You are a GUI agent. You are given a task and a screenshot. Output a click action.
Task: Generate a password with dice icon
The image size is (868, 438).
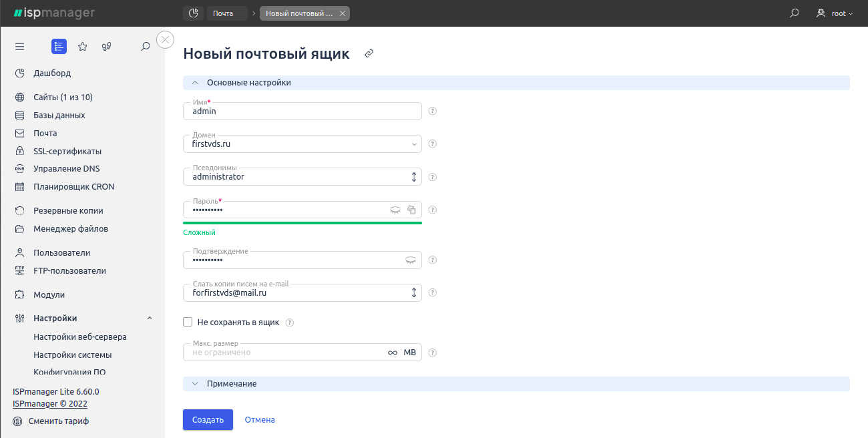click(412, 210)
